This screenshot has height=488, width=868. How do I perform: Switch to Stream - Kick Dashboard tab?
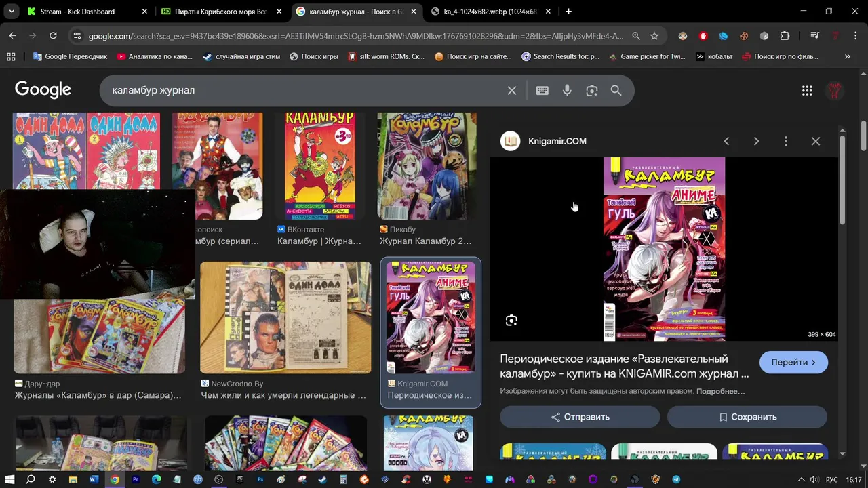[88, 12]
